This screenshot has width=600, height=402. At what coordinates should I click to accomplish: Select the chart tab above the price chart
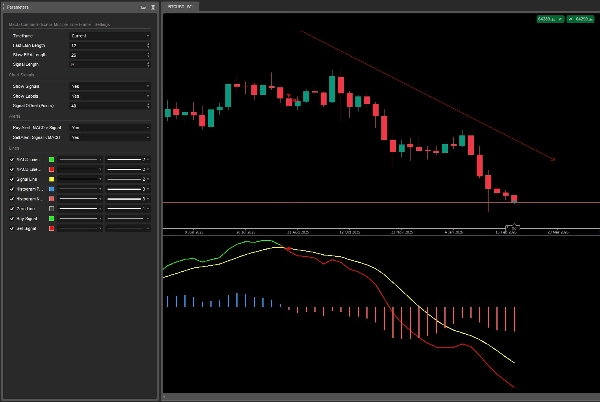[x=180, y=7]
